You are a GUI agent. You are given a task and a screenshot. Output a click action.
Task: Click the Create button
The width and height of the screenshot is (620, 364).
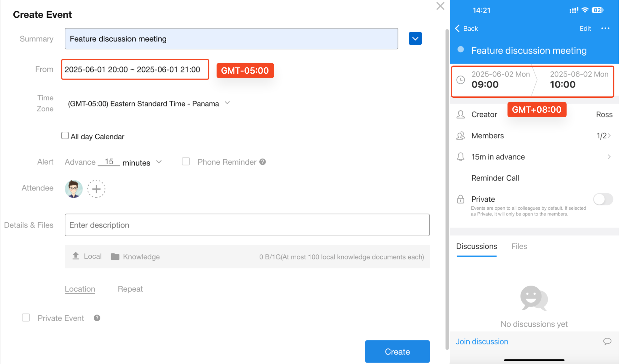pyautogui.click(x=397, y=352)
